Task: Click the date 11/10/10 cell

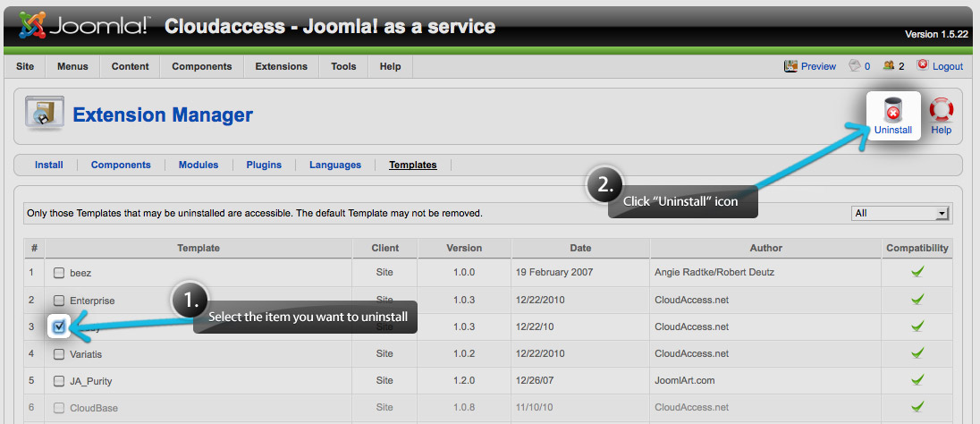Action: pyautogui.click(x=535, y=408)
